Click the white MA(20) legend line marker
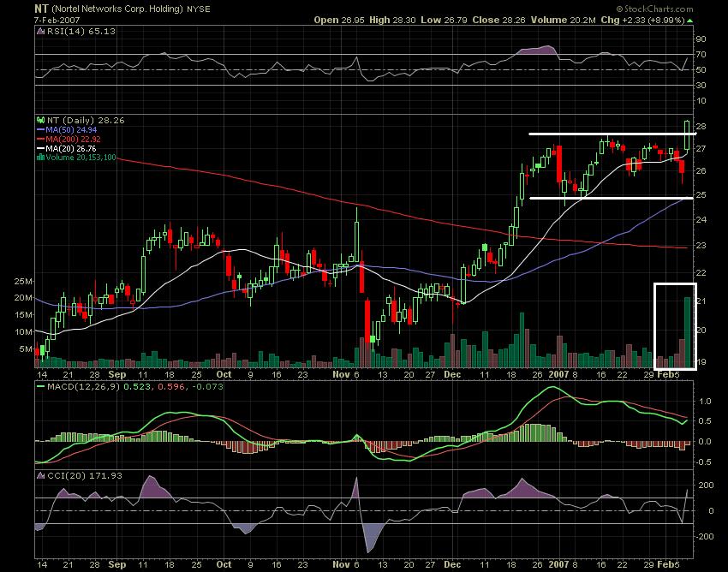 point(40,149)
